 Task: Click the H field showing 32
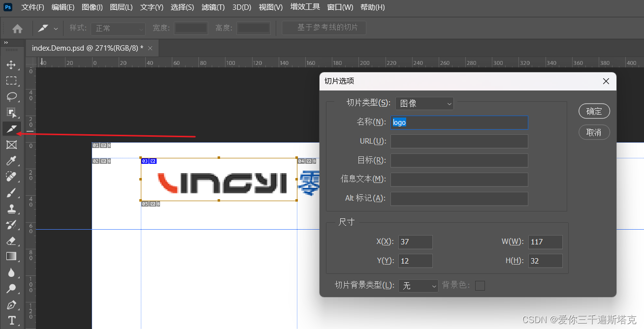546,261
